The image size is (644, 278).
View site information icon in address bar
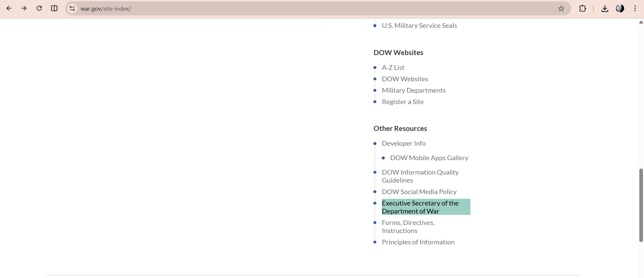(72, 8)
